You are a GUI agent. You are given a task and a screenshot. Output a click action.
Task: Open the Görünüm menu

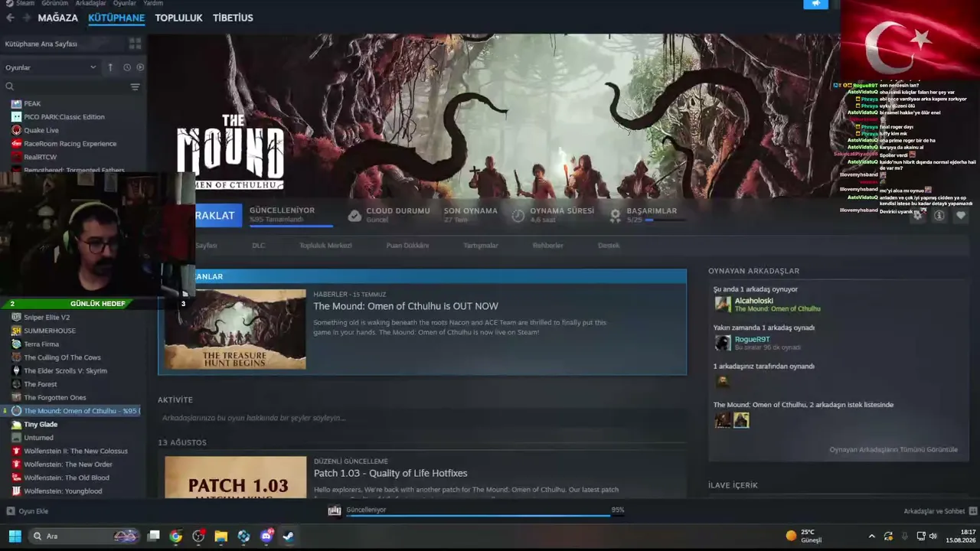click(x=55, y=3)
